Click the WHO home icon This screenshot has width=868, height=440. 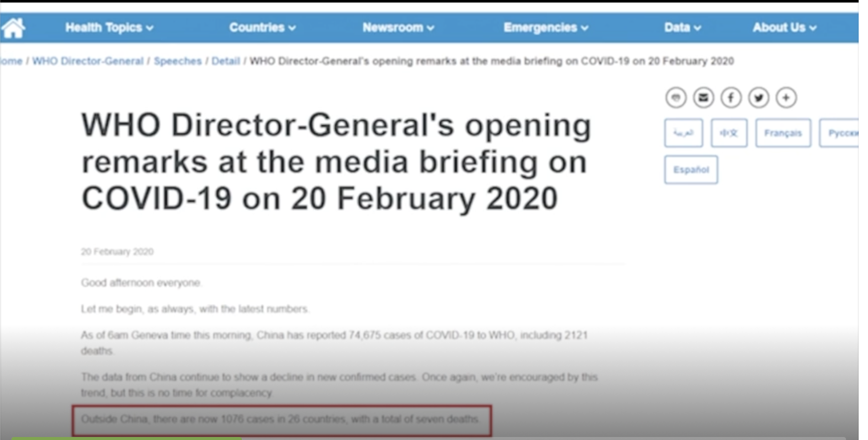[13, 28]
